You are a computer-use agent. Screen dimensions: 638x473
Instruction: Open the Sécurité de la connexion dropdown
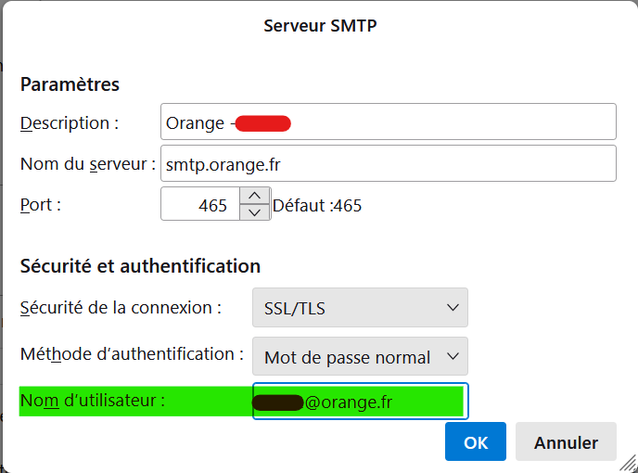coord(359,308)
